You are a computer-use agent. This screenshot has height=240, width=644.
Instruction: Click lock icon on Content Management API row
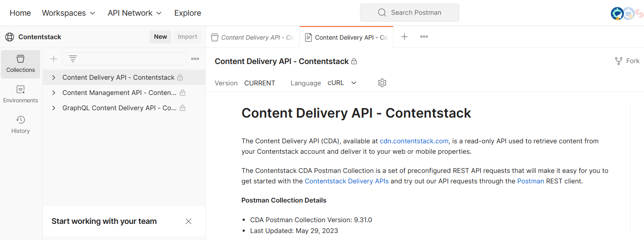coord(183,93)
